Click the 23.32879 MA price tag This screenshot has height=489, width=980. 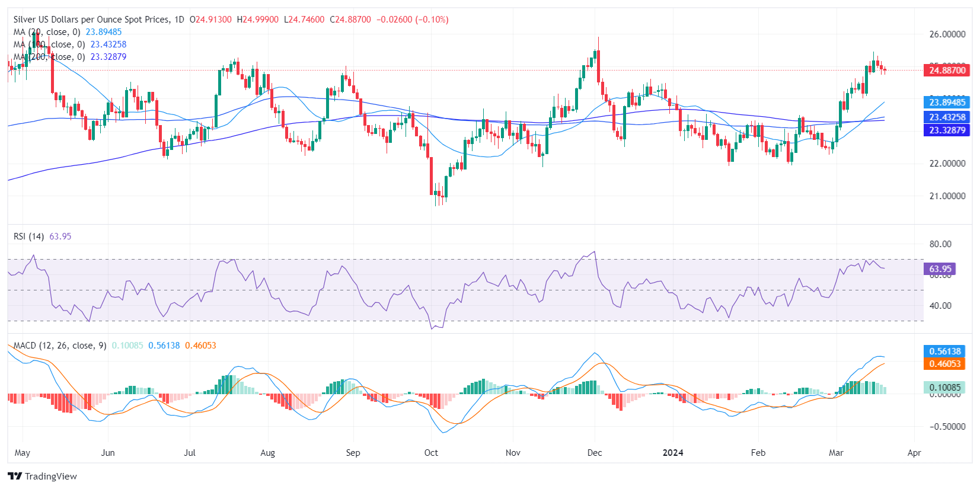coord(947,130)
